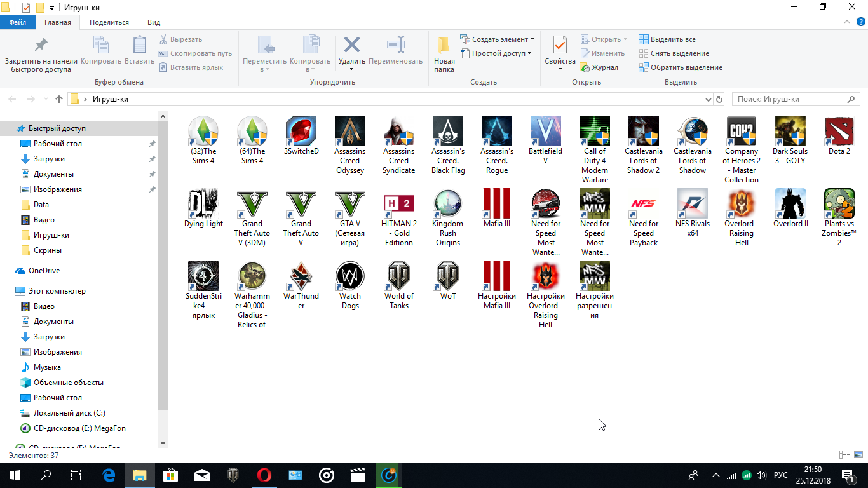Open the quick access toolbar customize dropdown
868x488 pixels.
point(51,8)
